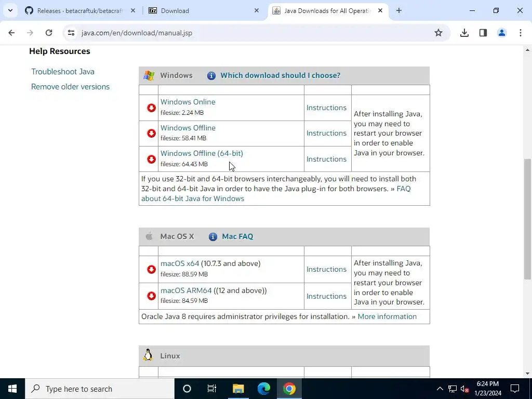
Task: Select the Java Downloads for All Operating Systems tab
Action: click(328, 10)
